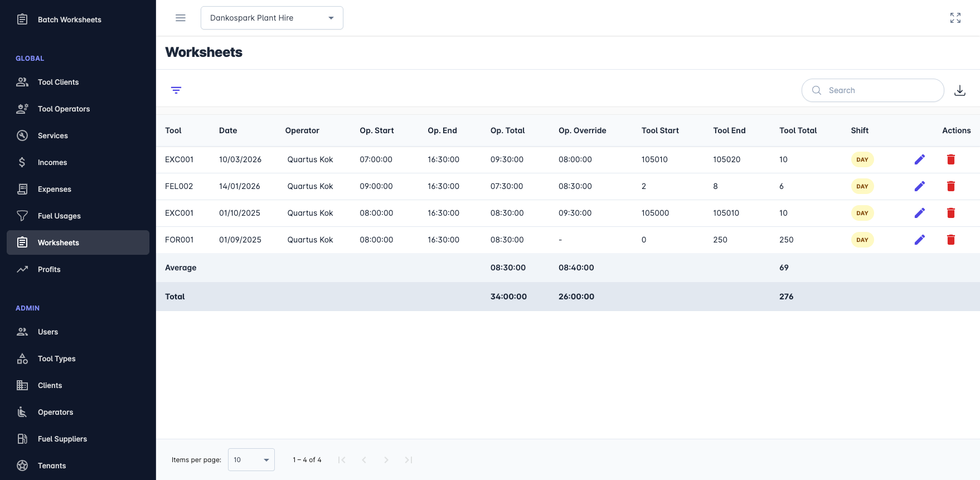Open the Tenants admin page

(78, 466)
